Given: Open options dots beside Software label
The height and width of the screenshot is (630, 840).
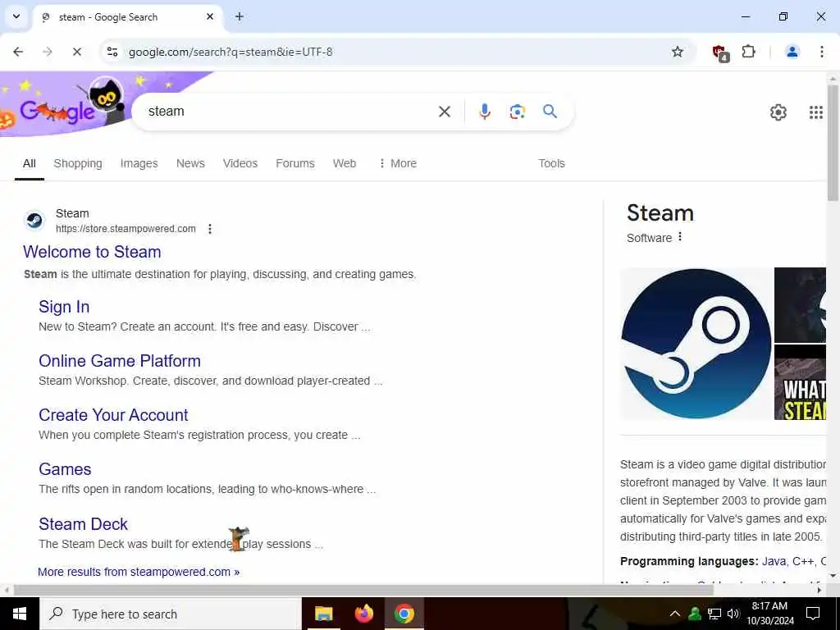Looking at the screenshot, I should point(680,237).
